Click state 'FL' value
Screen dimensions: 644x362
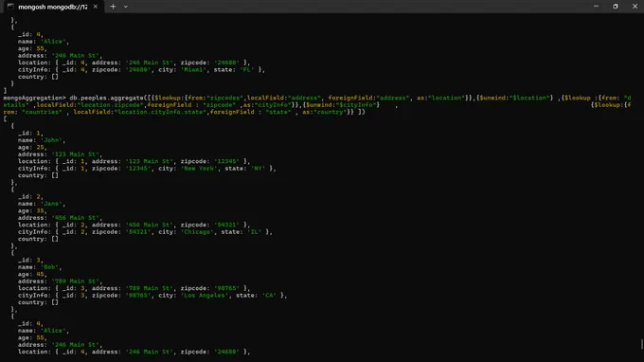pos(247,70)
